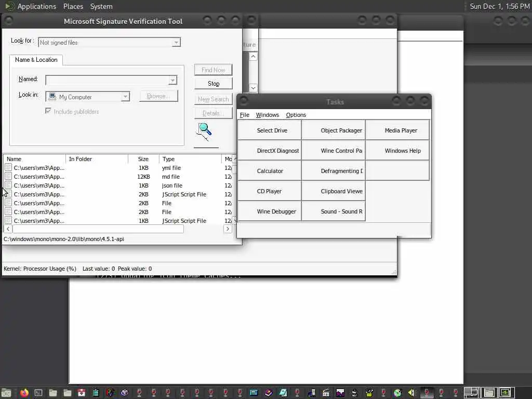Image resolution: width=532 pixels, height=399 pixels.
Task: Select the Select Drive task
Action: click(270, 130)
